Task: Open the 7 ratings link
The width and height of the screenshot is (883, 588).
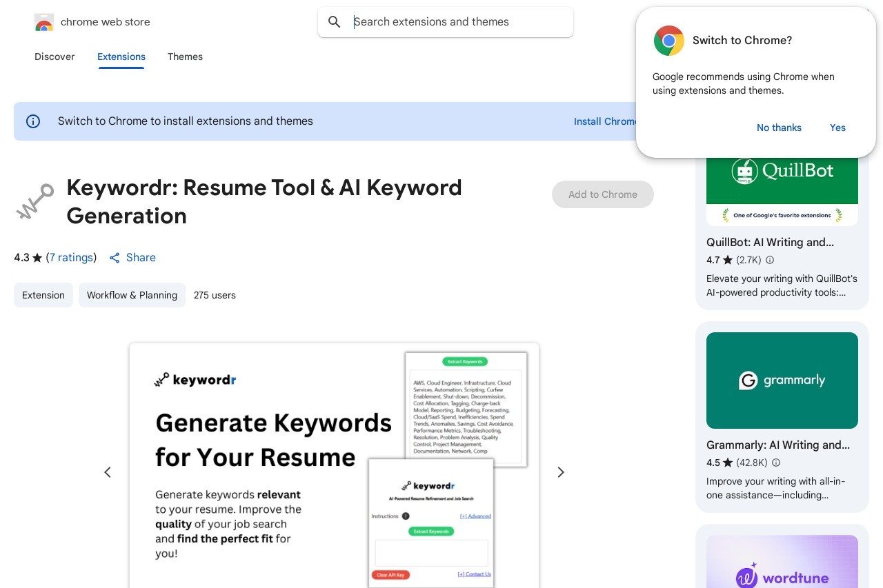Action: tap(72, 258)
